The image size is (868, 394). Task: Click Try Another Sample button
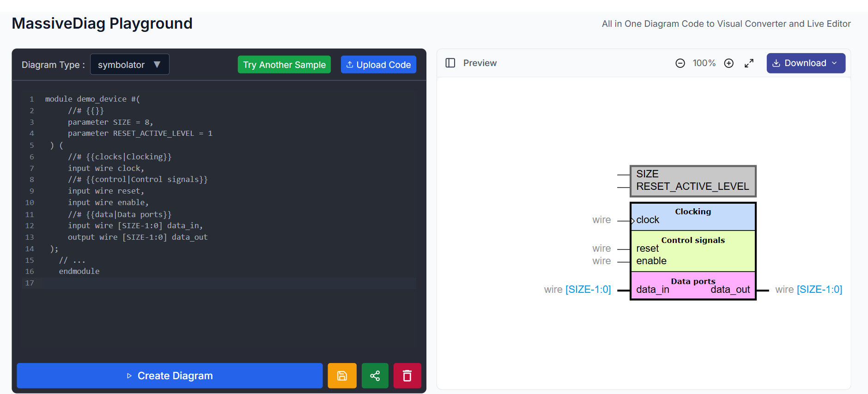[x=284, y=65]
